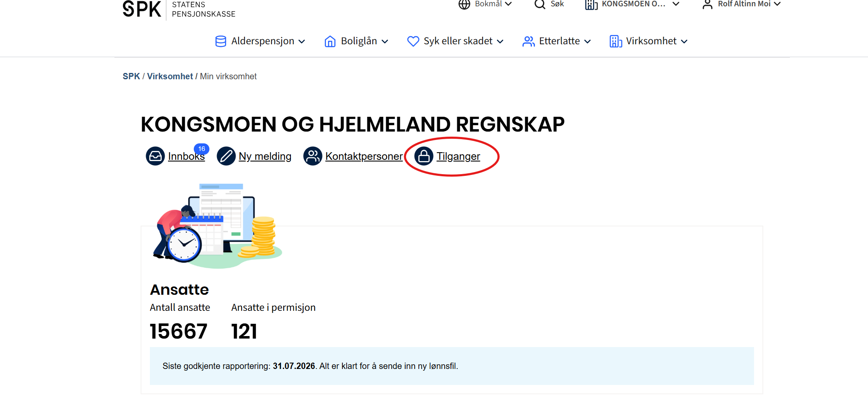Open the KONGSMOEN O… organization dropdown chevron
This screenshot has width=868, height=401.
point(676,4)
